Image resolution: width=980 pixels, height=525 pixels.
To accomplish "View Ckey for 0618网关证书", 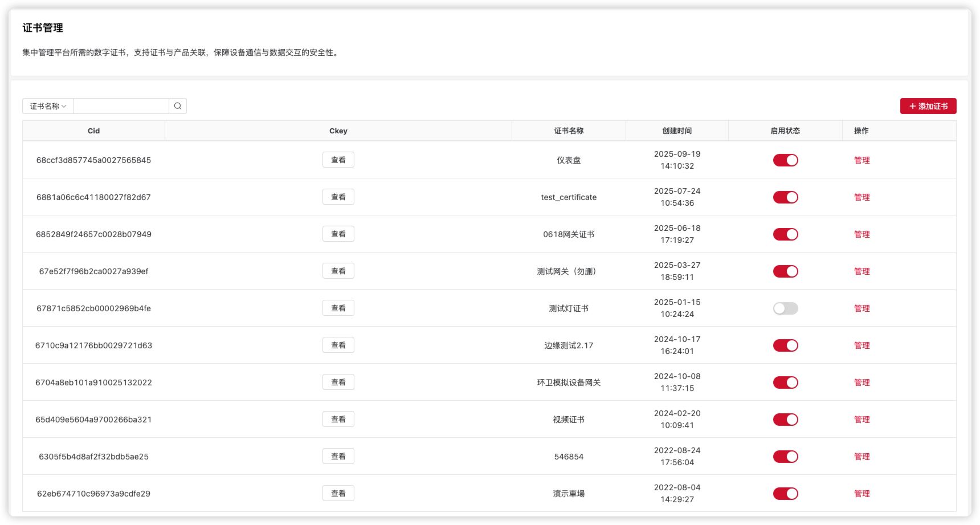I will coord(338,234).
